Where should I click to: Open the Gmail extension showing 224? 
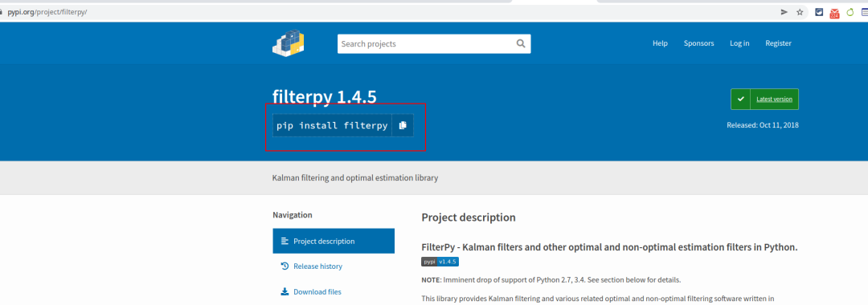[835, 13]
